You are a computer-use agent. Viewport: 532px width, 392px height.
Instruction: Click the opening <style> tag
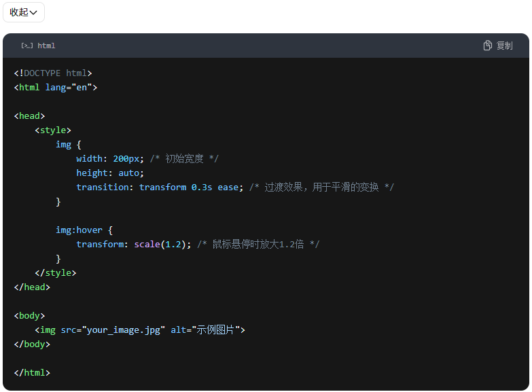point(52,130)
